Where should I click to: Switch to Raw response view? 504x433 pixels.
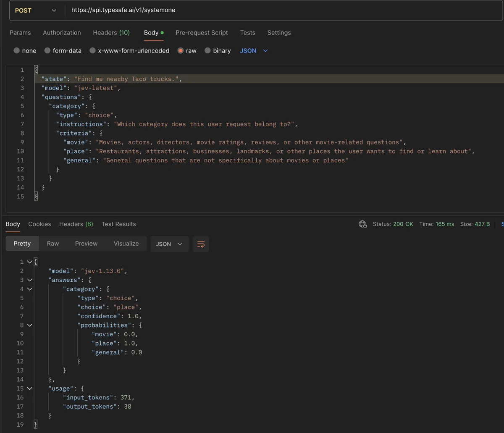[x=53, y=244]
